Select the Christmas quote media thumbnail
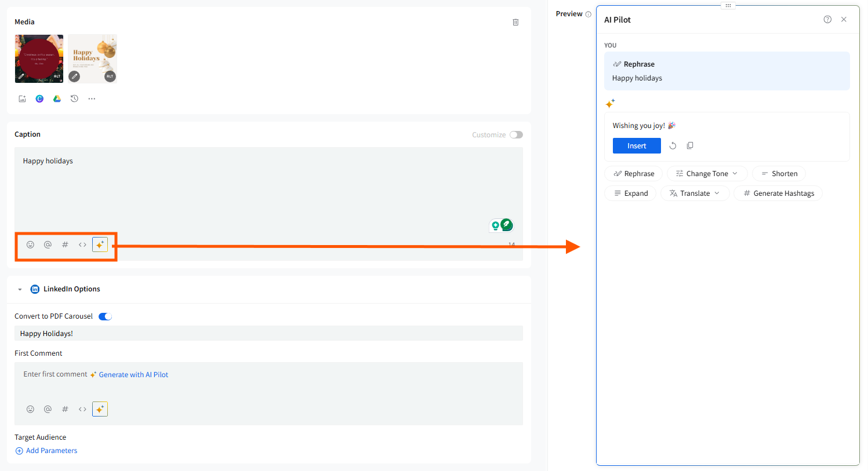The height and width of the screenshot is (471, 868). pyautogui.click(x=39, y=59)
